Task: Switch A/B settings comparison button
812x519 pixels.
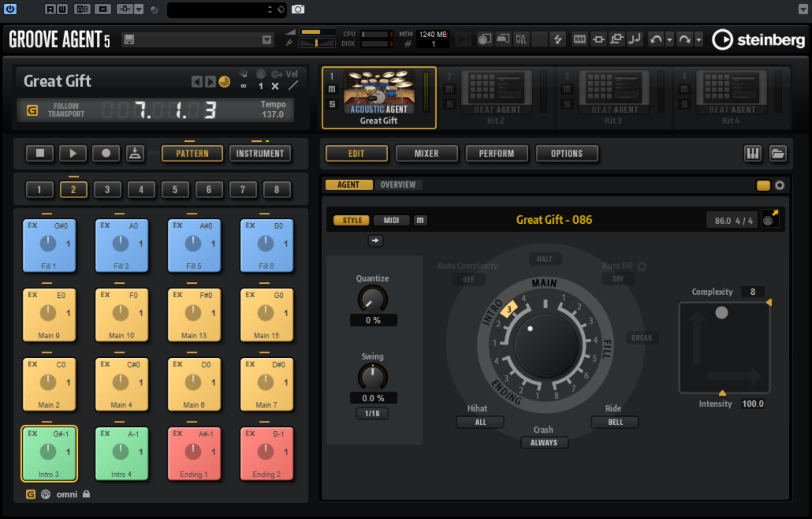Action: point(83,9)
